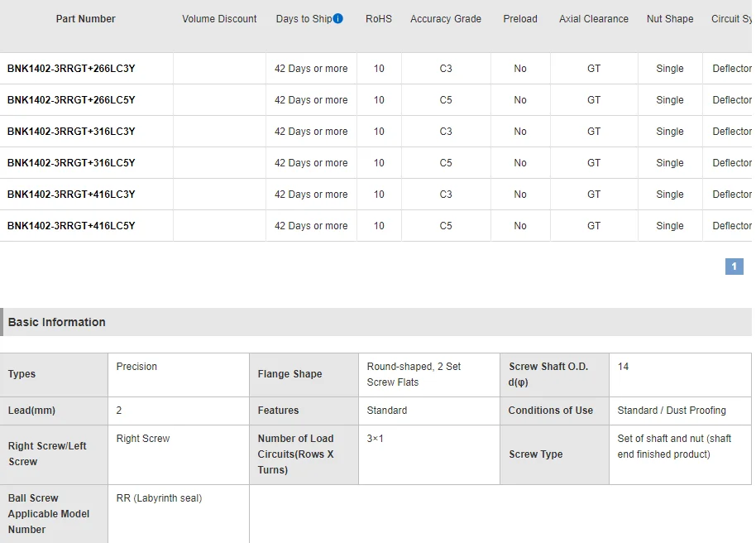Click the Accuracy Grade column header
The height and width of the screenshot is (543, 756).
tap(446, 19)
